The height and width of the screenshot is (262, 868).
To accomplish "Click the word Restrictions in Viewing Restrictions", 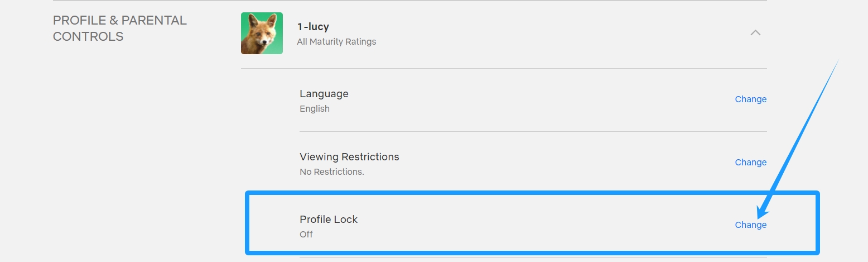I will pos(370,157).
